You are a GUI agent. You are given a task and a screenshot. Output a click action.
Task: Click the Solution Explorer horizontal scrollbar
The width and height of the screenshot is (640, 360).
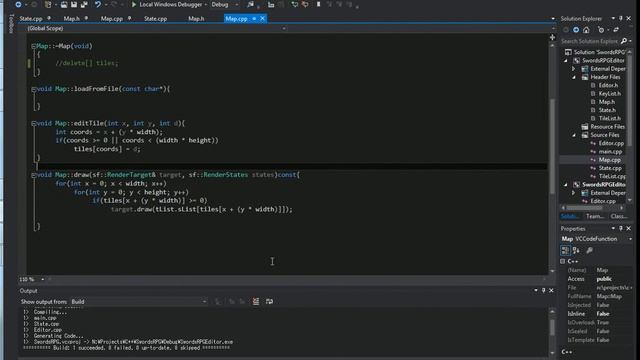[x=593, y=208]
